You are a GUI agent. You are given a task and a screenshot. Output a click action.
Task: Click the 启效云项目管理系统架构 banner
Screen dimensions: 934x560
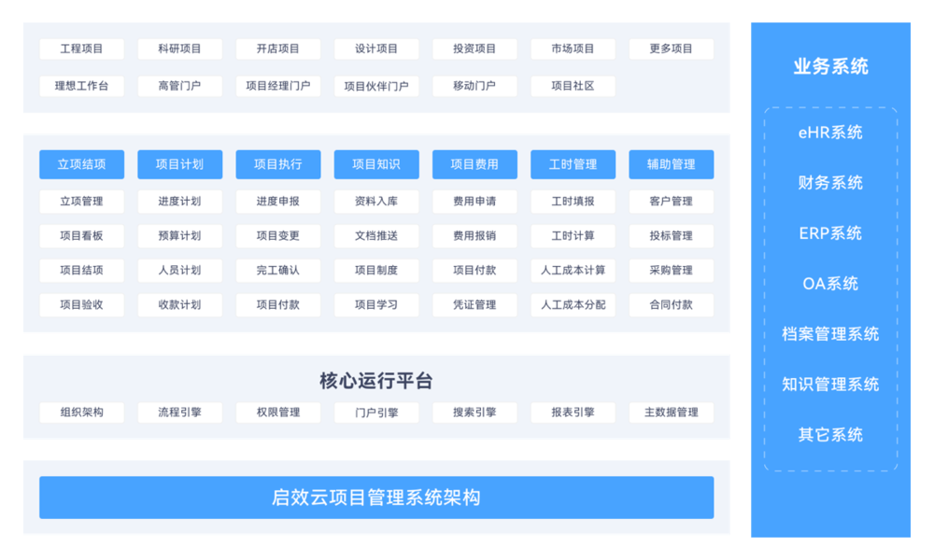[376, 497]
